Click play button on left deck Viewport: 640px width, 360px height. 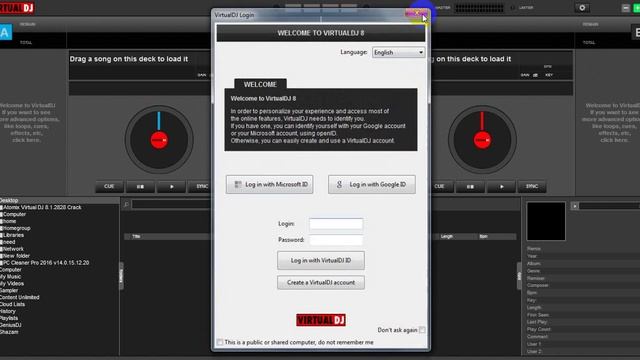(171, 187)
